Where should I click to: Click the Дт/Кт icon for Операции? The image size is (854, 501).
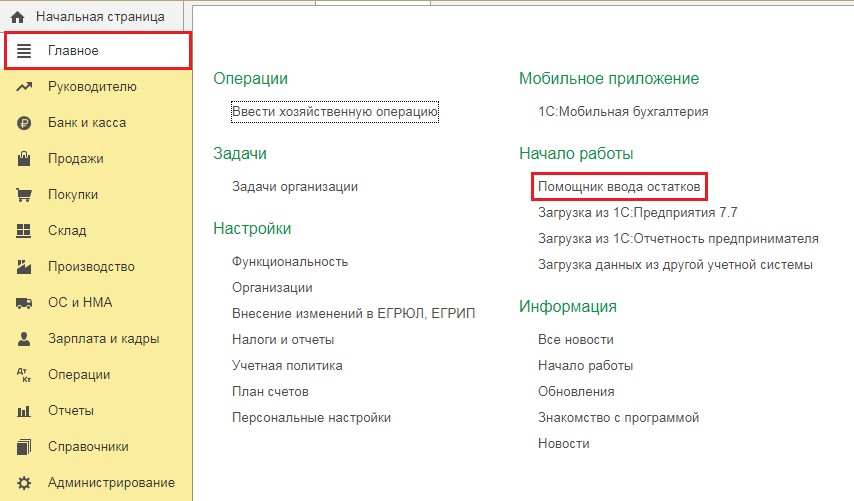point(24,375)
